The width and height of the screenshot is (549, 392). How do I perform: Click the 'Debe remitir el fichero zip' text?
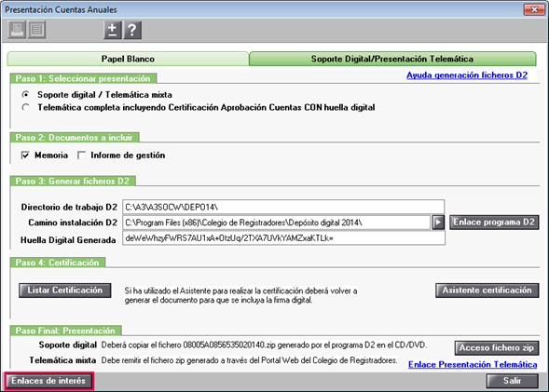pyautogui.click(x=249, y=360)
